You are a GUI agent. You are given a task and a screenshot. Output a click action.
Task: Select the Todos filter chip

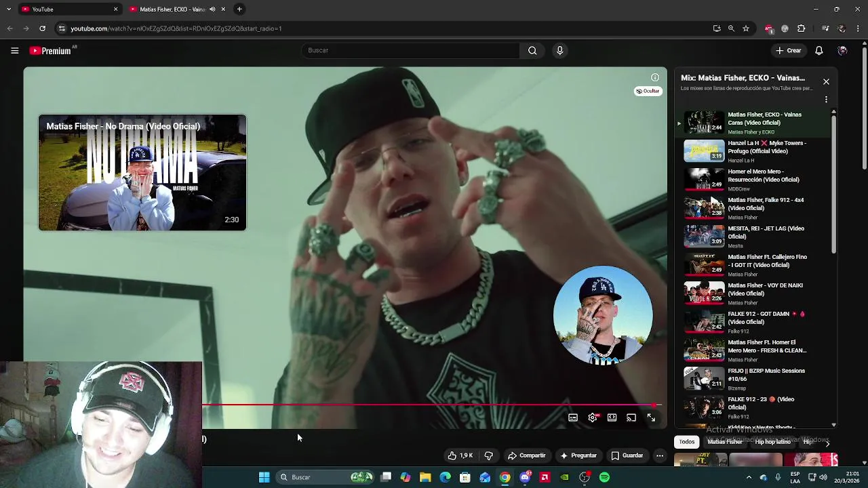[687, 442]
